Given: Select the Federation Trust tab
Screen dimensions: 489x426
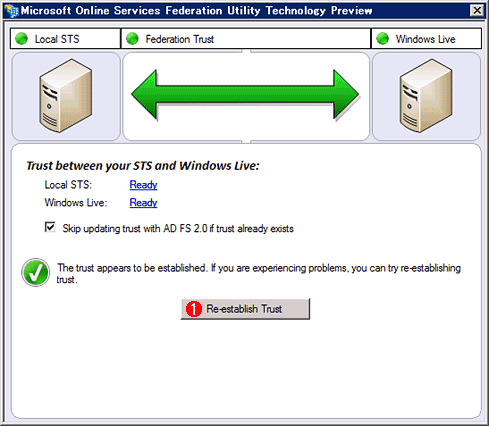Looking at the screenshot, I should click(x=246, y=39).
